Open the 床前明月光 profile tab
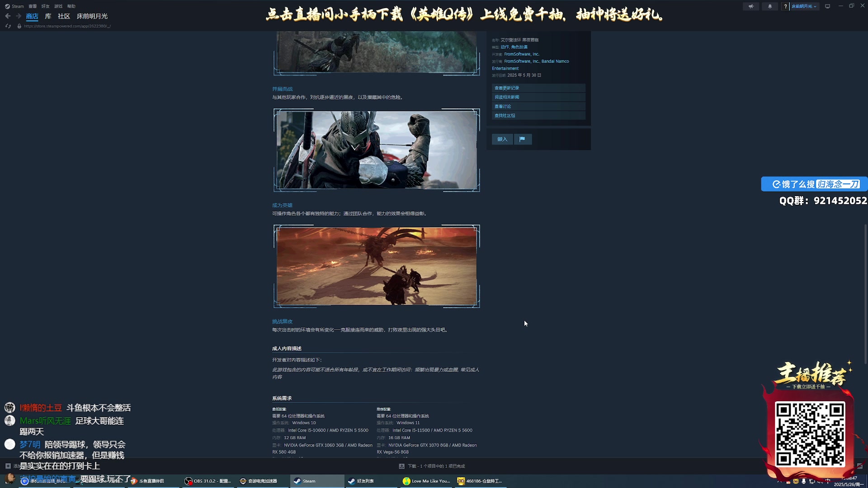This screenshot has width=868, height=488. [x=92, y=16]
